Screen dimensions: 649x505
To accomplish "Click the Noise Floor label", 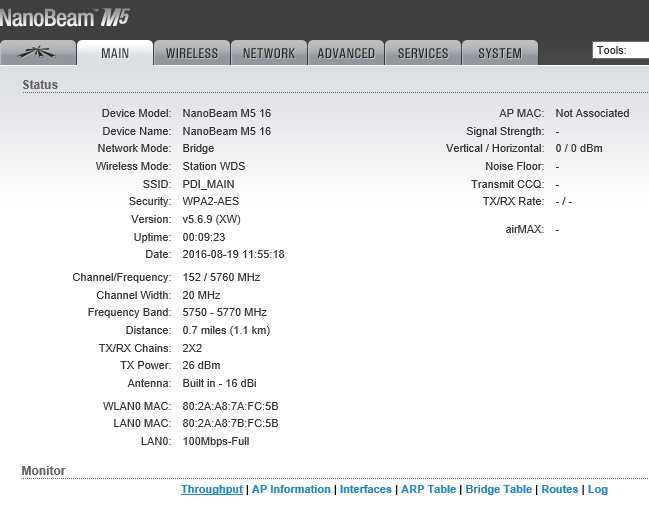I will tap(514, 166).
